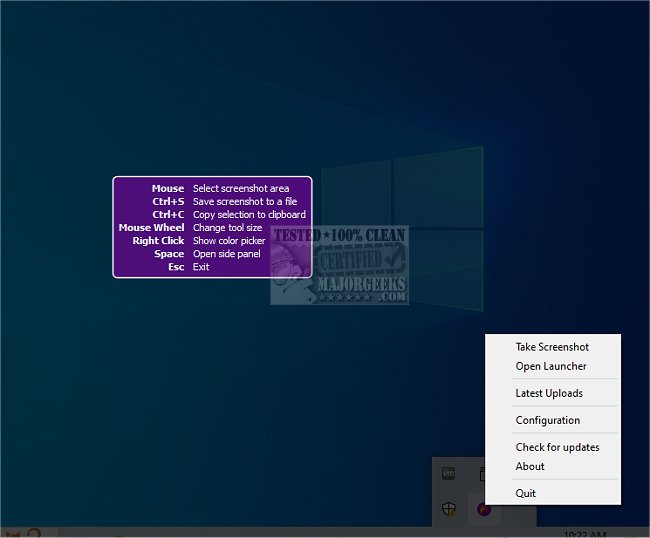This screenshot has width=650, height=538.
Task: Click the VMware tools tray icon
Action: (449, 474)
